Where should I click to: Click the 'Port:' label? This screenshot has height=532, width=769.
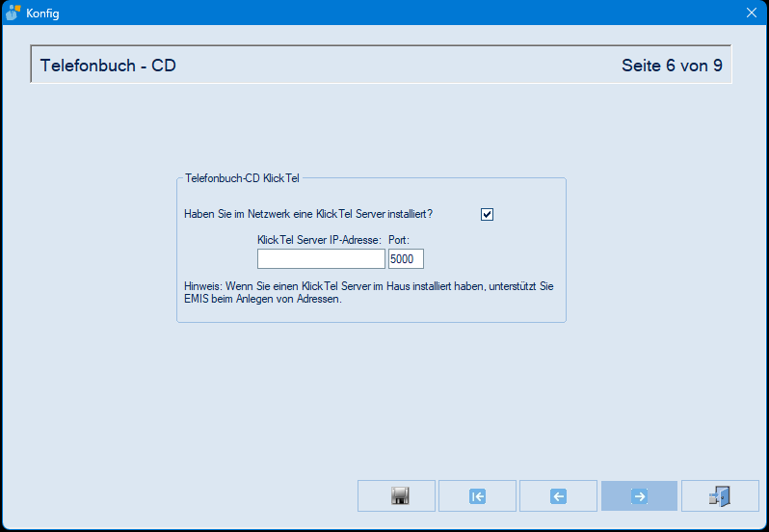[x=399, y=240]
